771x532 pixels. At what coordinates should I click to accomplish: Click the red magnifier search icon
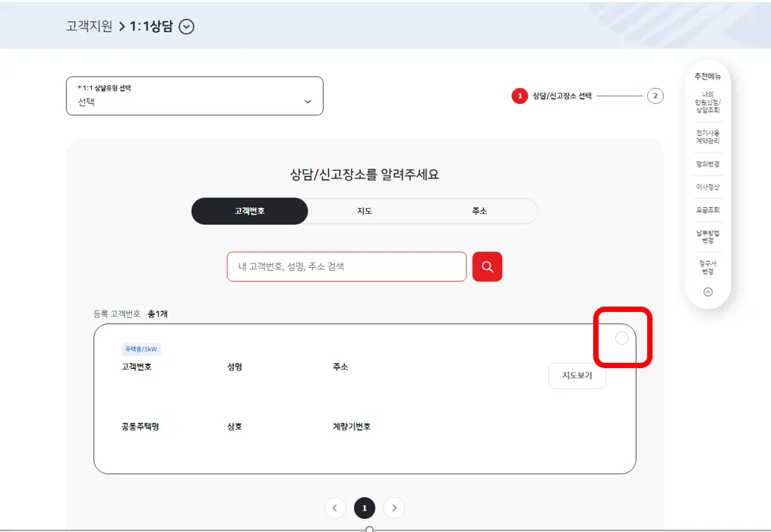coord(487,266)
